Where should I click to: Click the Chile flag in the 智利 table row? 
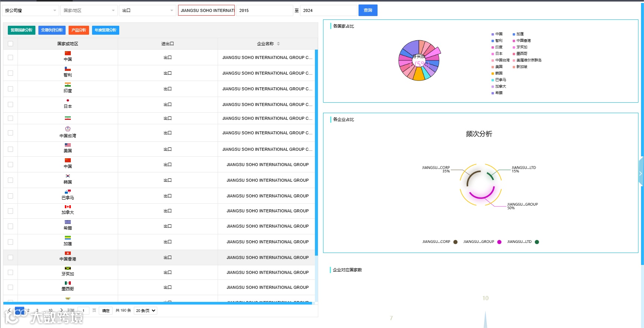(67, 69)
